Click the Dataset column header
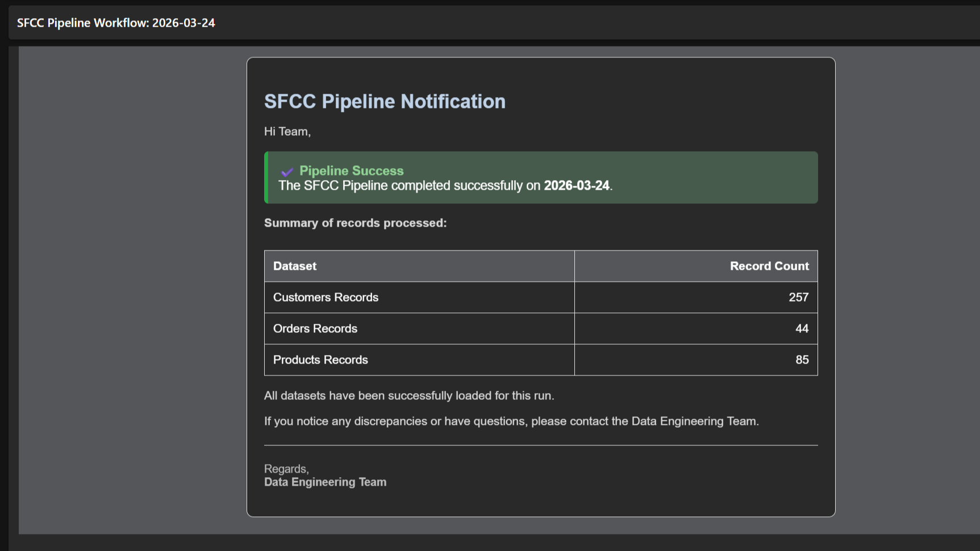 click(295, 266)
